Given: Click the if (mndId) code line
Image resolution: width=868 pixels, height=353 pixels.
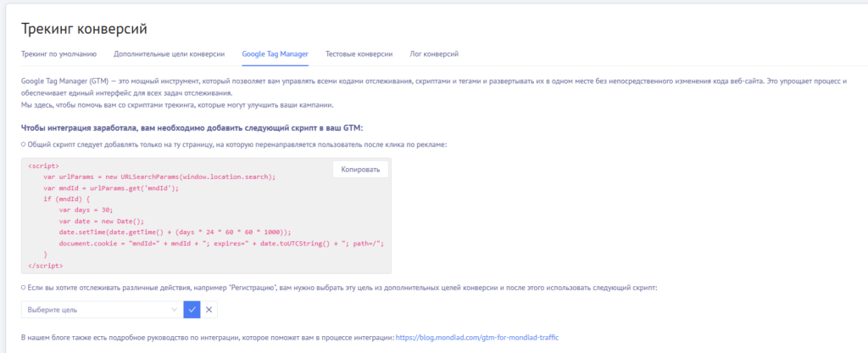Looking at the screenshot, I should pyautogui.click(x=66, y=199).
